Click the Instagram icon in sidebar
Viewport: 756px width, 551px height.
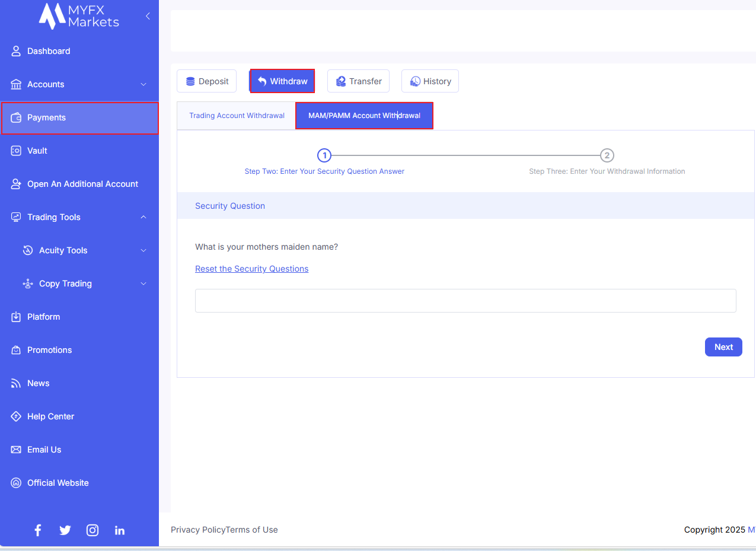pyautogui.click(x=92, y=530)
